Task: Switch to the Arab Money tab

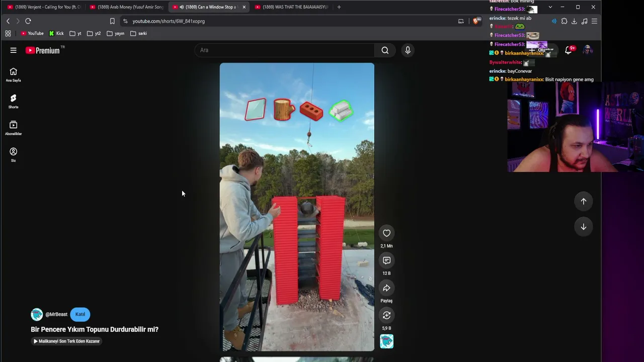Action: pyautogui.click(x=127, y=7)
